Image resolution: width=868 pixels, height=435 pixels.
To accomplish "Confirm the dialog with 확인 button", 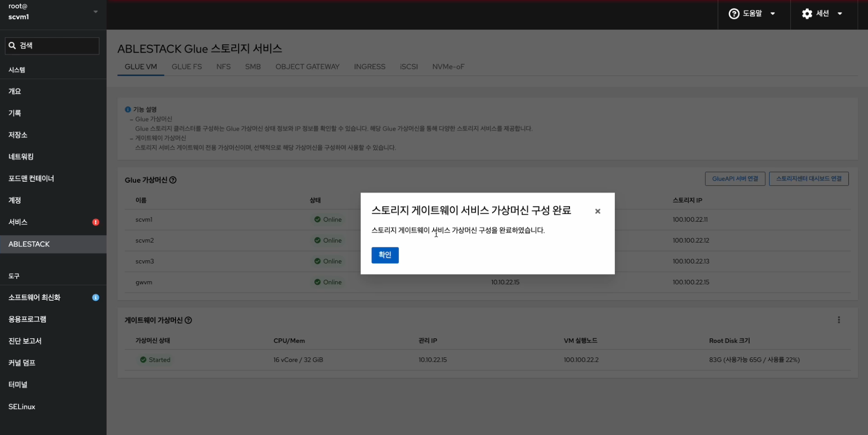I will [x=385, y=255].
